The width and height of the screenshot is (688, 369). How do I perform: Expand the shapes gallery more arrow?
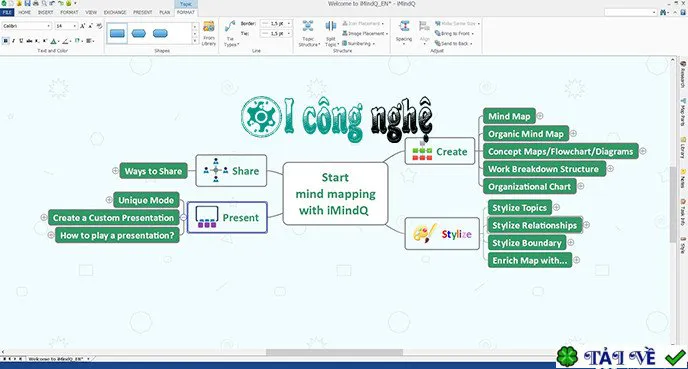click(195, 41)
